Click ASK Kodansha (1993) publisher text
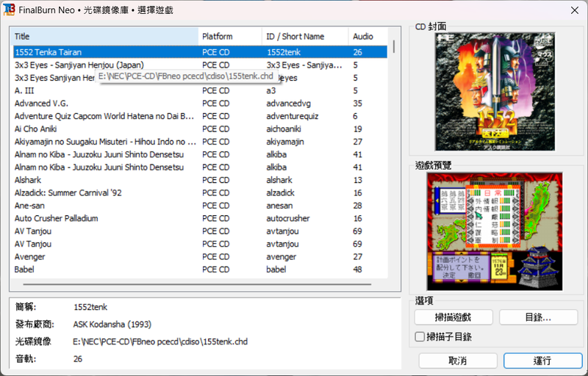Image resolution: width=588 pixels, height=376 pixels. pyautogui.click(x=112, y=324)
